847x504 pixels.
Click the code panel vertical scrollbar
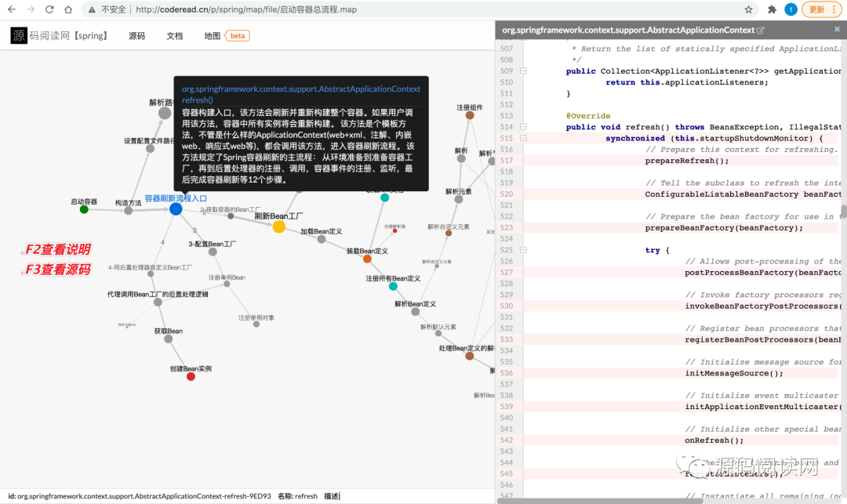(843, 212)
